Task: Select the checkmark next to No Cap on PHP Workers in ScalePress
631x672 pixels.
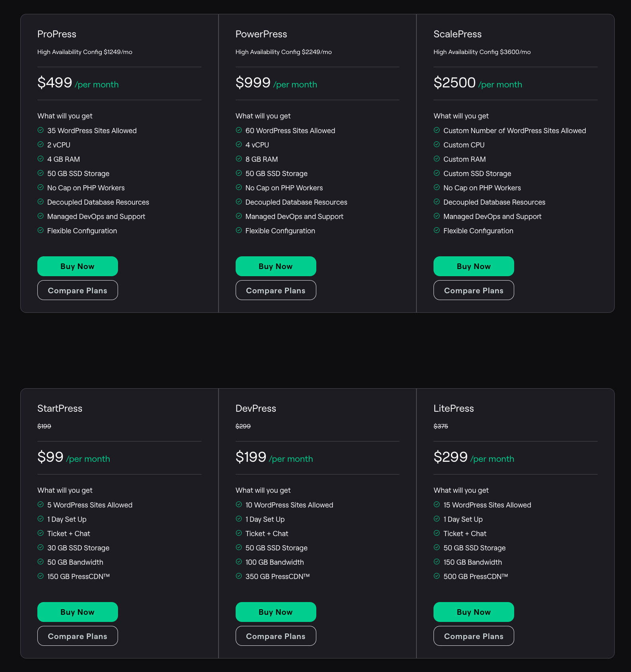Action: 437,187
